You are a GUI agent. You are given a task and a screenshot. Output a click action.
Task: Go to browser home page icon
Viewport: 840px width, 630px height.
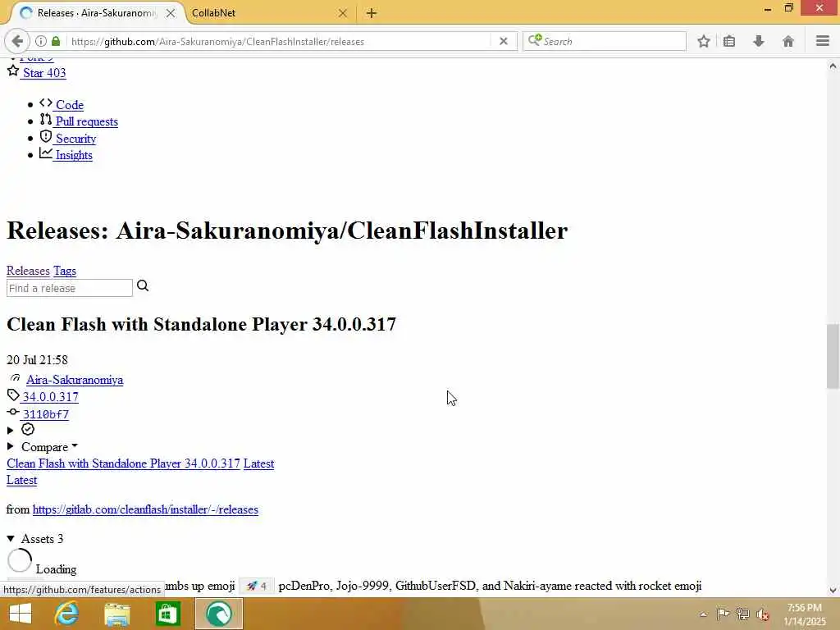tap(787, 41)
